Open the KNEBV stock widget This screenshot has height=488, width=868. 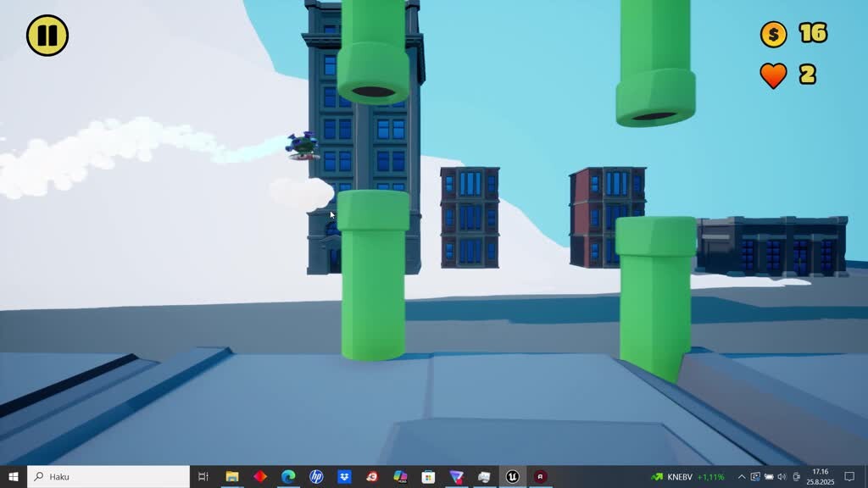[687, 477]
